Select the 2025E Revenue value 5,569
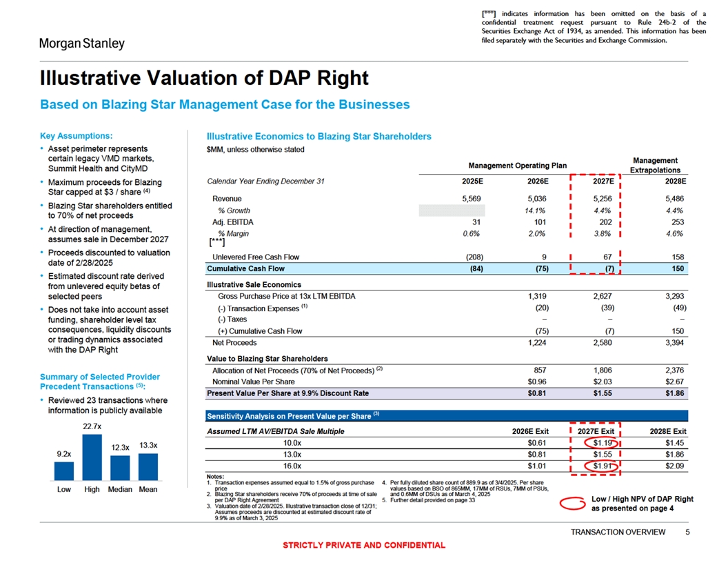This screenshot has height=563, width=728. pos(472,198)
